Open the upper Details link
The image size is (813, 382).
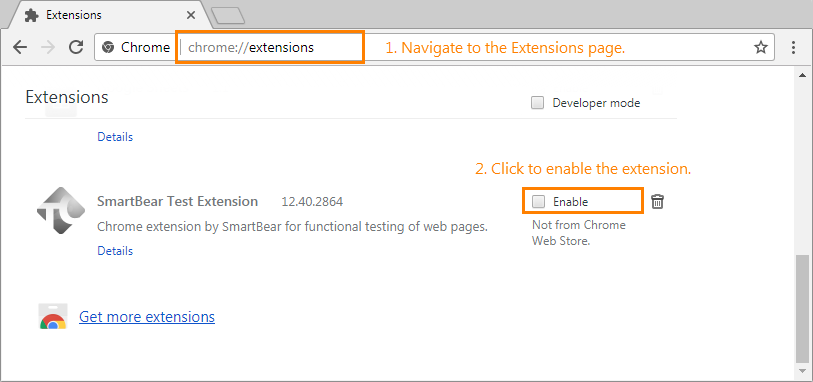(115, 137)
